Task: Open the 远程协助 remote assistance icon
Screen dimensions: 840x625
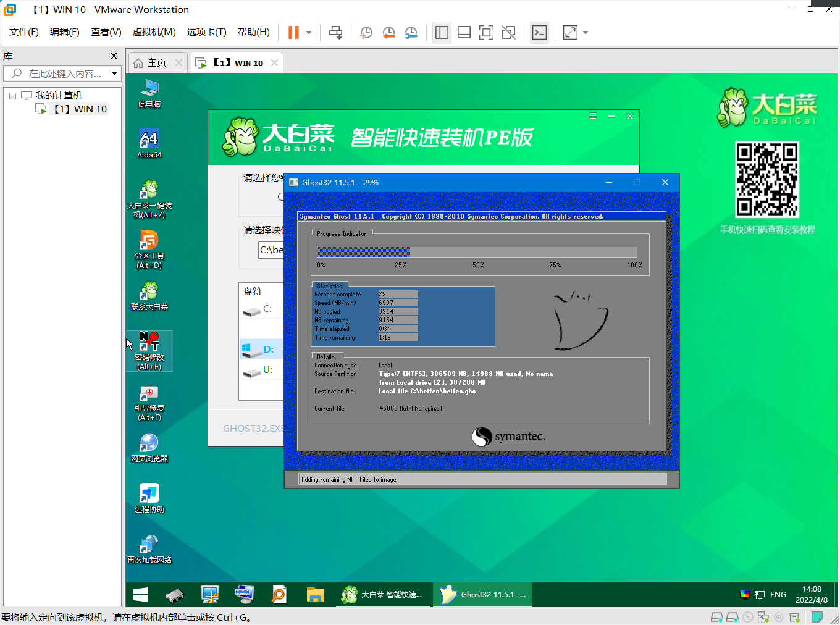Action: pos(149,499)
